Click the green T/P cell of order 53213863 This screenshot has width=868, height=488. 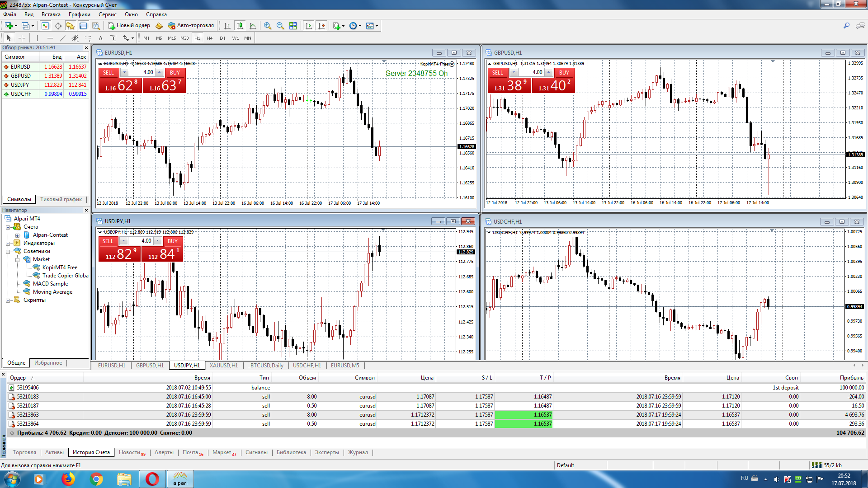[524, 415]
